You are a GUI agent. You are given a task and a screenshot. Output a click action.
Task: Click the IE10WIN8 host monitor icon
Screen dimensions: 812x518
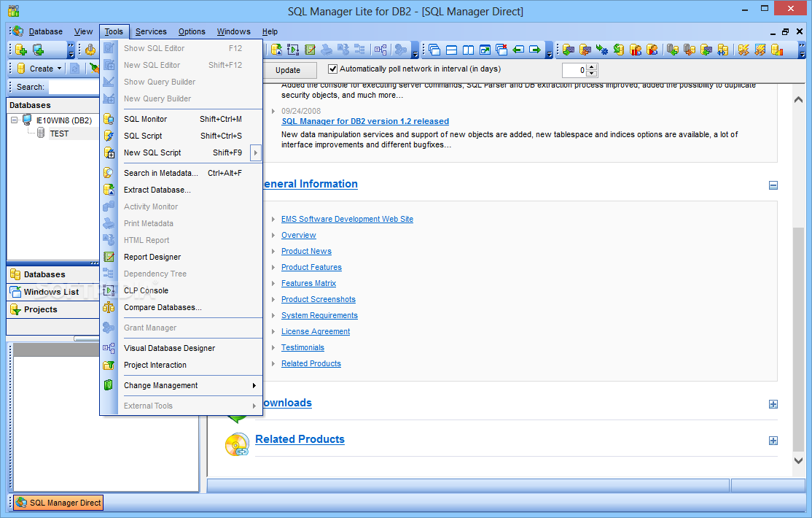tap(28, 120)
